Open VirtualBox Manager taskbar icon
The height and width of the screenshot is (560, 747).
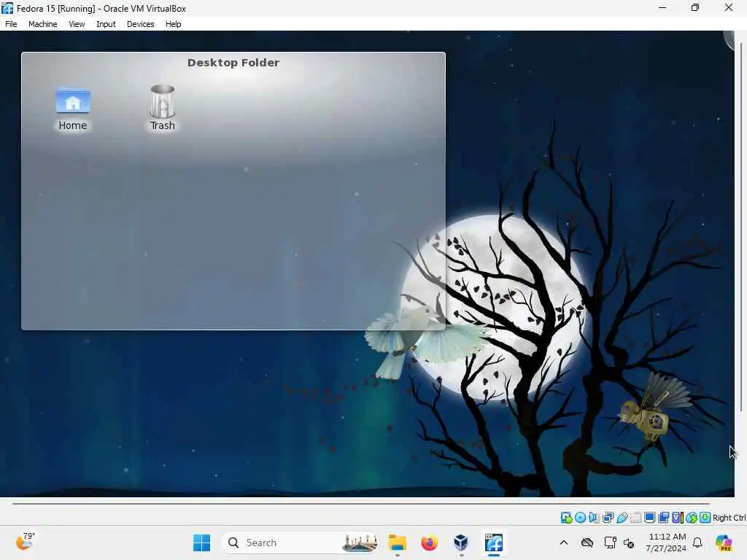pyautogui.click(x=461, y=542)
